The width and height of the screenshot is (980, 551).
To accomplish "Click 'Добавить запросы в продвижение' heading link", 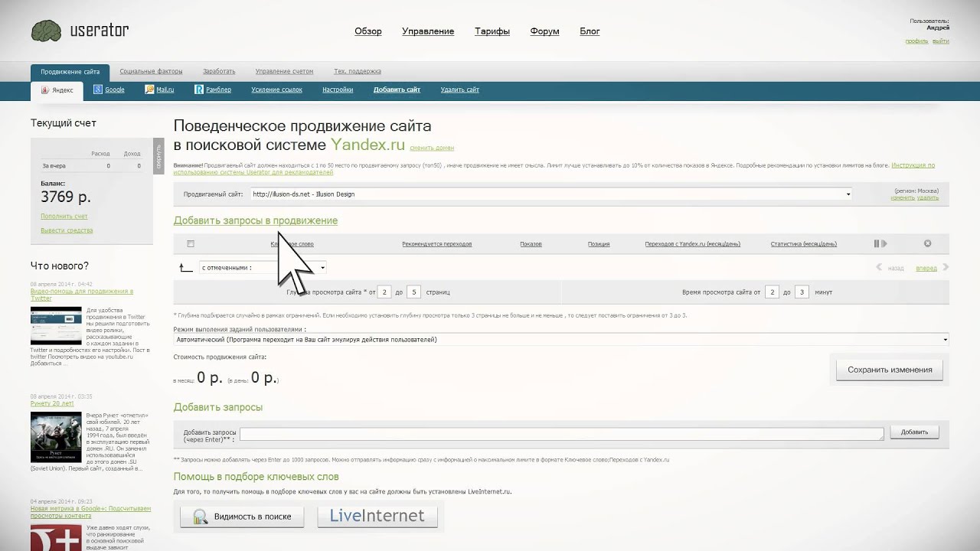I will tap(256, 220).
